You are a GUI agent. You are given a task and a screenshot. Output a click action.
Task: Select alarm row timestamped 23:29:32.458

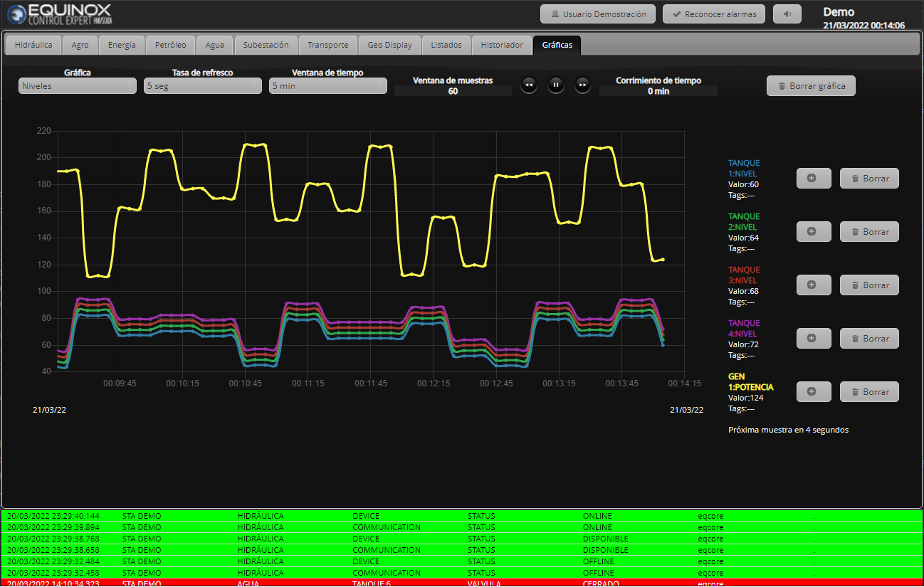point(462,573)
